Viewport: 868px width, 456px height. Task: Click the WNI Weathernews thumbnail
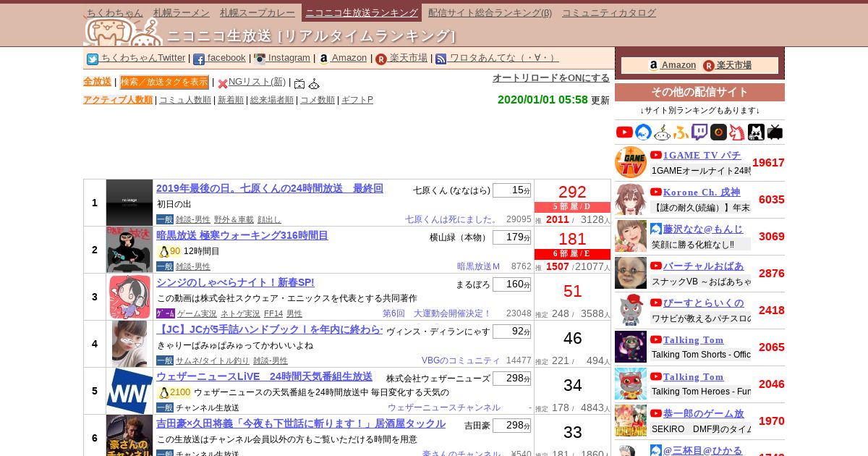(129, 391)
